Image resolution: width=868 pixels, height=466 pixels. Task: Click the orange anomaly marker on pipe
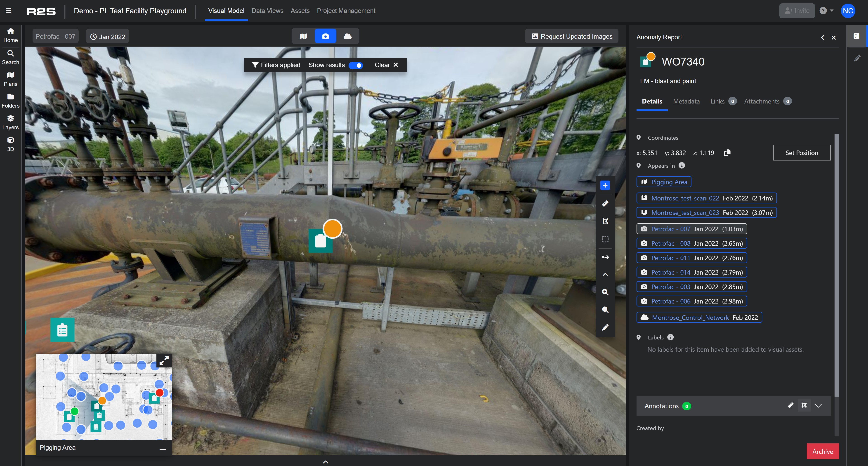click(x=332, y=229)
